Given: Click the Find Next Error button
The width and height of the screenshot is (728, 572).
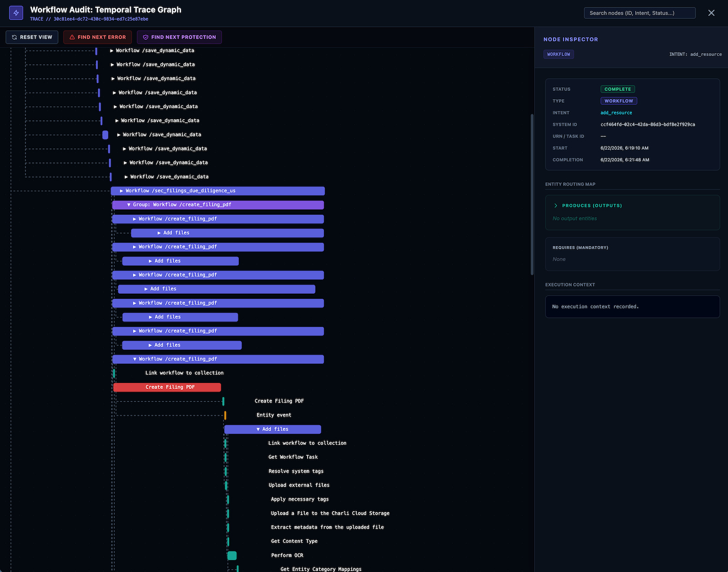Looking at the screenshot, I should pos(97,37).
